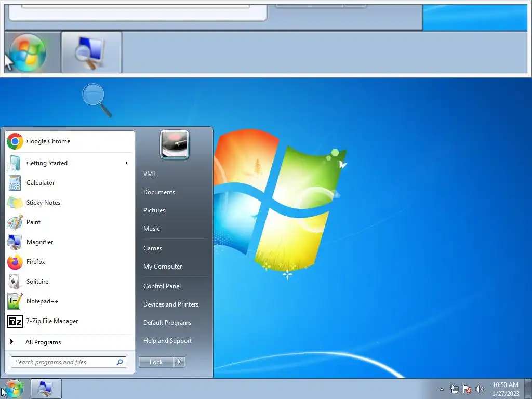Open Music library link

(151, 229)
